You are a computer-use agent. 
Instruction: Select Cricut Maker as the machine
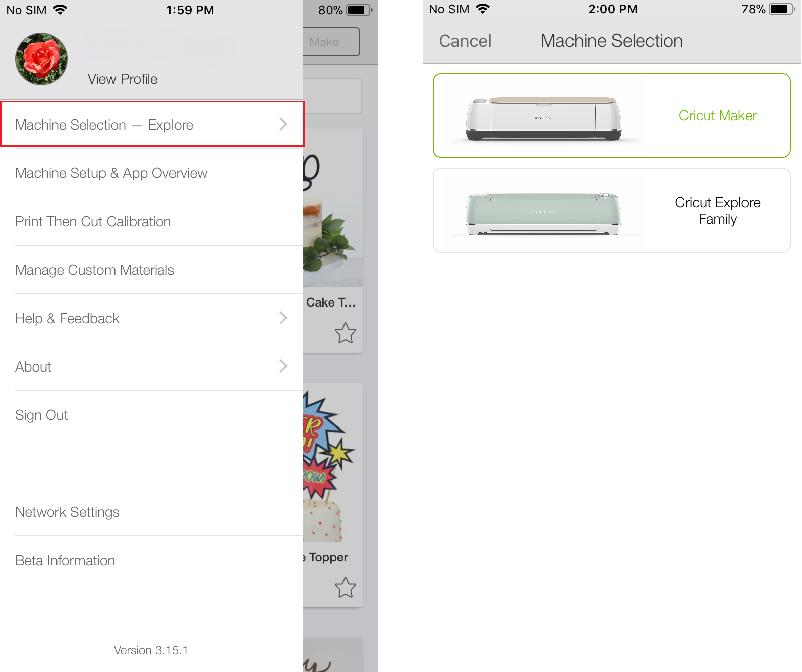click(612, 115)
